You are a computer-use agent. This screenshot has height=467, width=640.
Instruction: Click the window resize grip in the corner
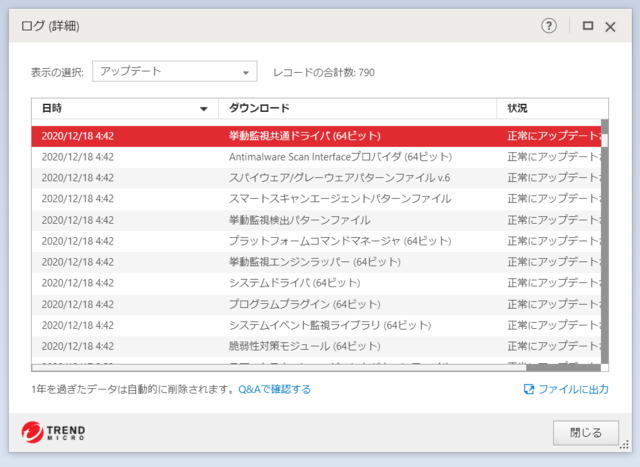[x=624, y=445]
